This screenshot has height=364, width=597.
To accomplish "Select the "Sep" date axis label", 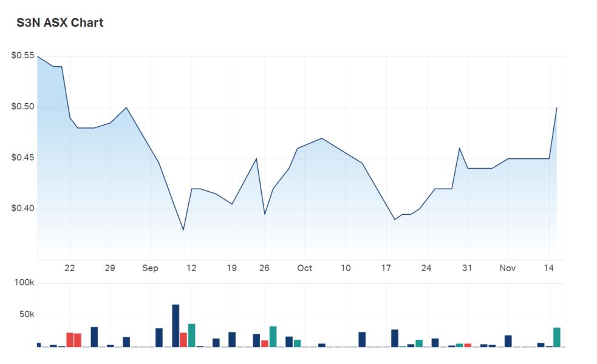I will point(151,268).
